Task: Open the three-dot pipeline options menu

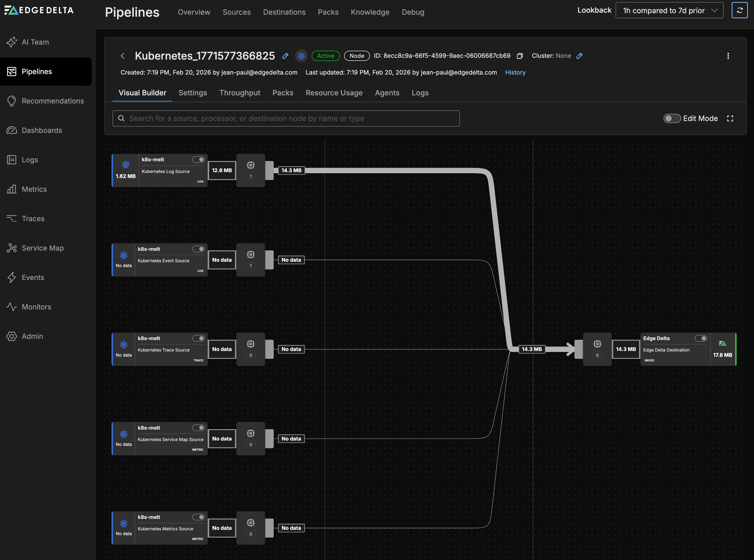Action: 728,56
